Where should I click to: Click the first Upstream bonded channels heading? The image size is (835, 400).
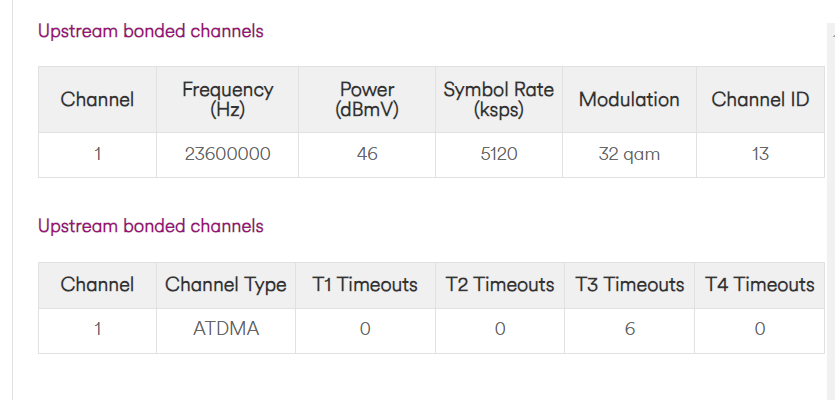151,31
